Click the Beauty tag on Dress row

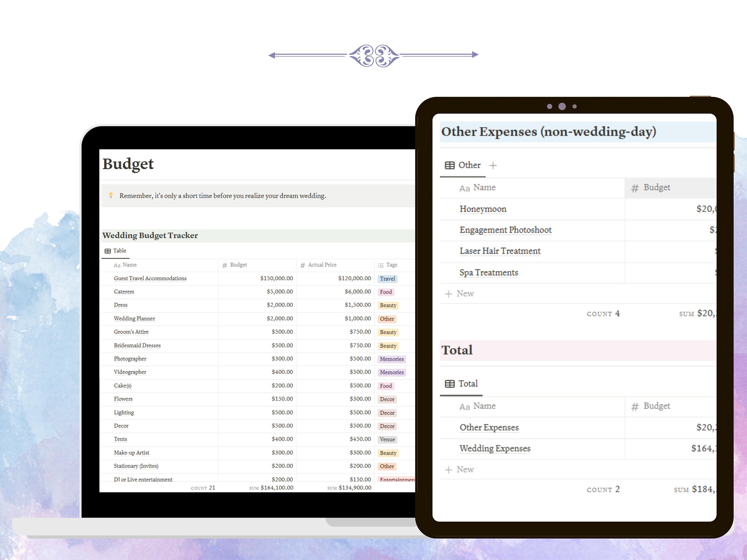tap(388, 305)
